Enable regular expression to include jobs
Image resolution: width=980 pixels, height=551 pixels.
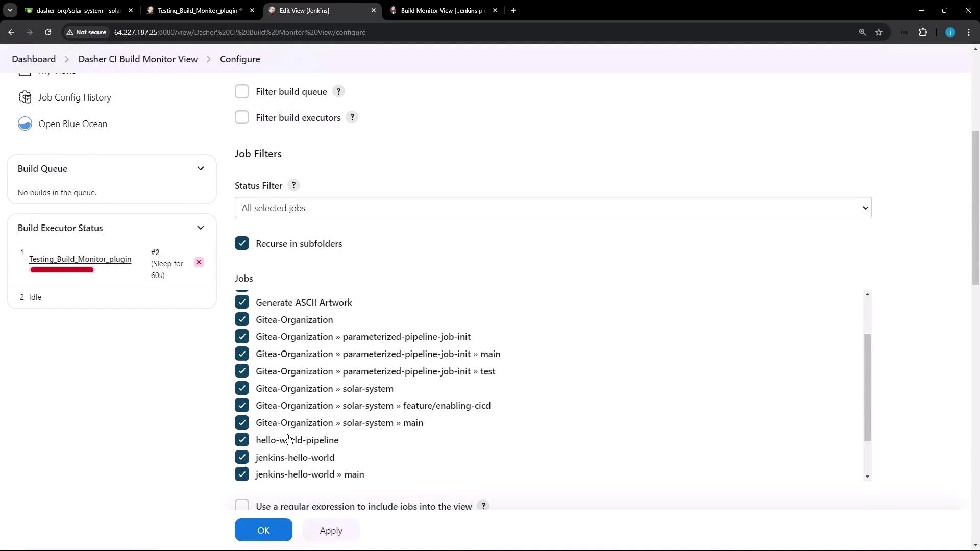coord(242,505)
